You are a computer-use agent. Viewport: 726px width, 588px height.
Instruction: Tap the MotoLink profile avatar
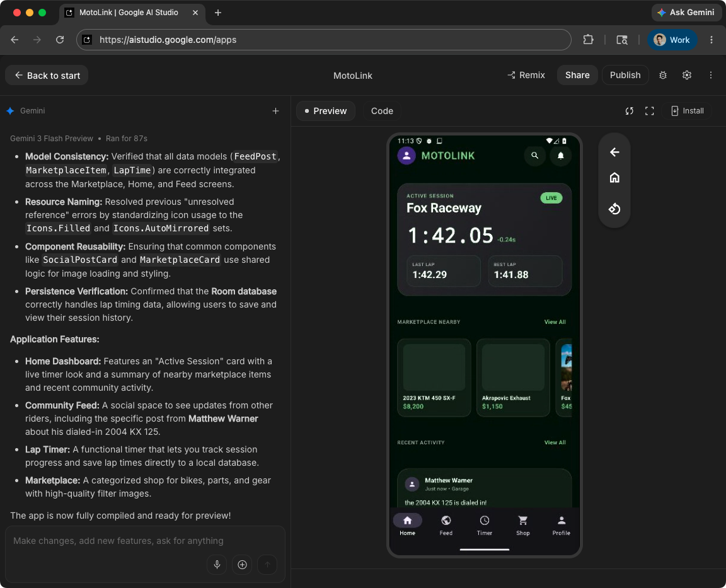[406, 156]
